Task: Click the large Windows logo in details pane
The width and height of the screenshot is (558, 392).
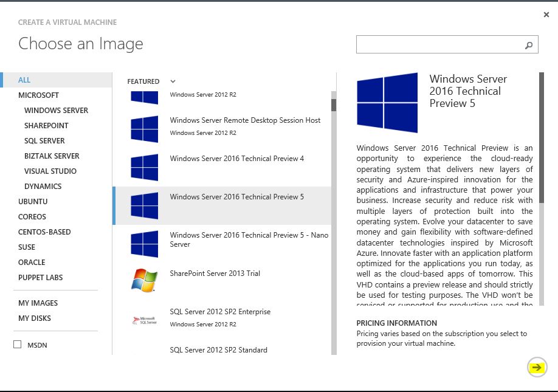Action: [387, 103]
